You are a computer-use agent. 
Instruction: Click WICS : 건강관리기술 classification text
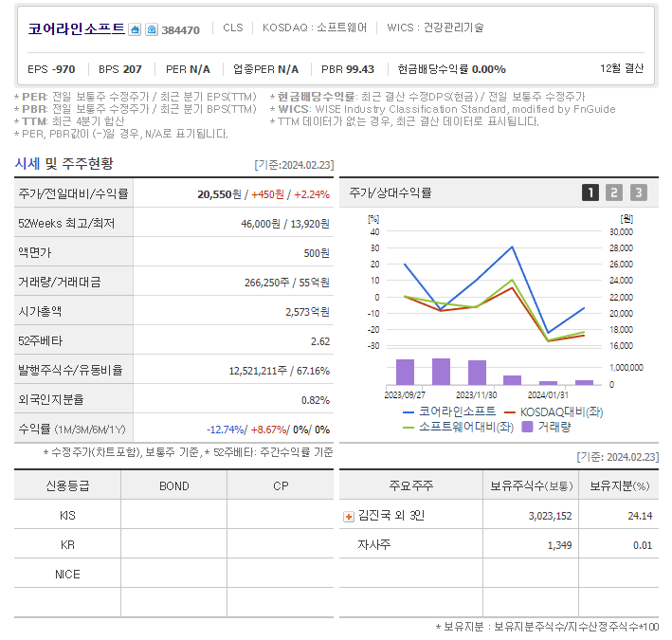[x=435, y=27]
